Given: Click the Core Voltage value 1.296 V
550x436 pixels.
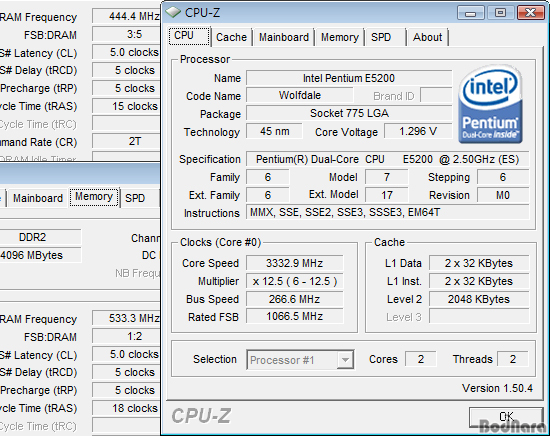Looking at the screenshot, I should click(418, 131).
